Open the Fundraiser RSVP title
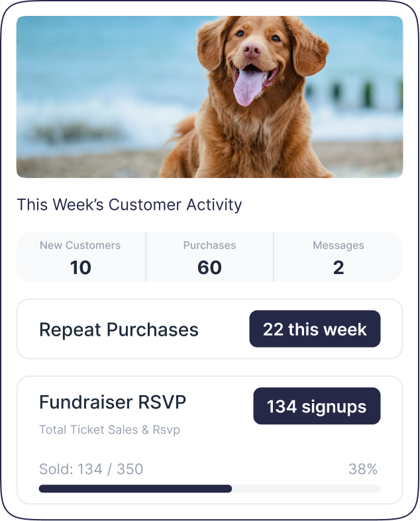Screen dimensions: 420x521 pos(113,402)
